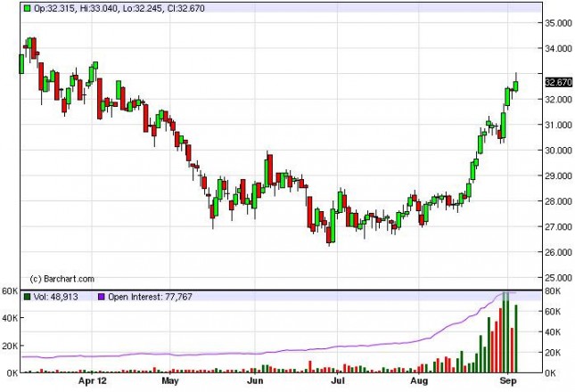
Task: Click the 'Jun' date axis label
Action: coord(255,381)
